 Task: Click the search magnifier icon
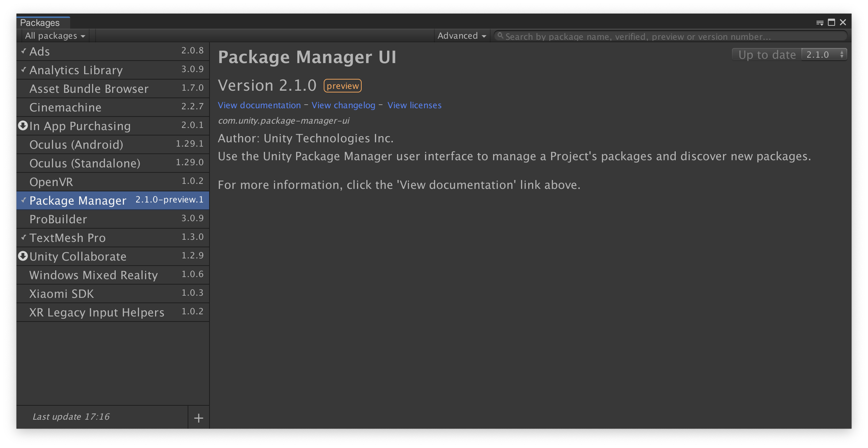(500, 36)
